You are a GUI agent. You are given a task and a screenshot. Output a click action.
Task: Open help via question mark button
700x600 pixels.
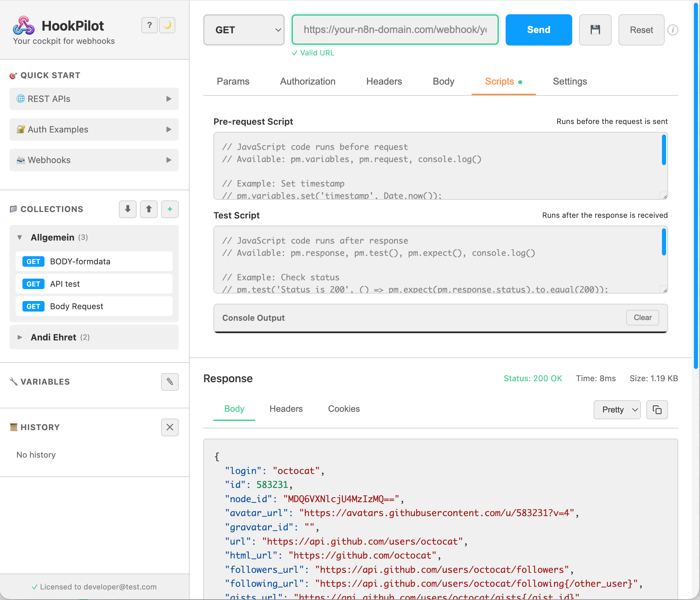point(149,25)
